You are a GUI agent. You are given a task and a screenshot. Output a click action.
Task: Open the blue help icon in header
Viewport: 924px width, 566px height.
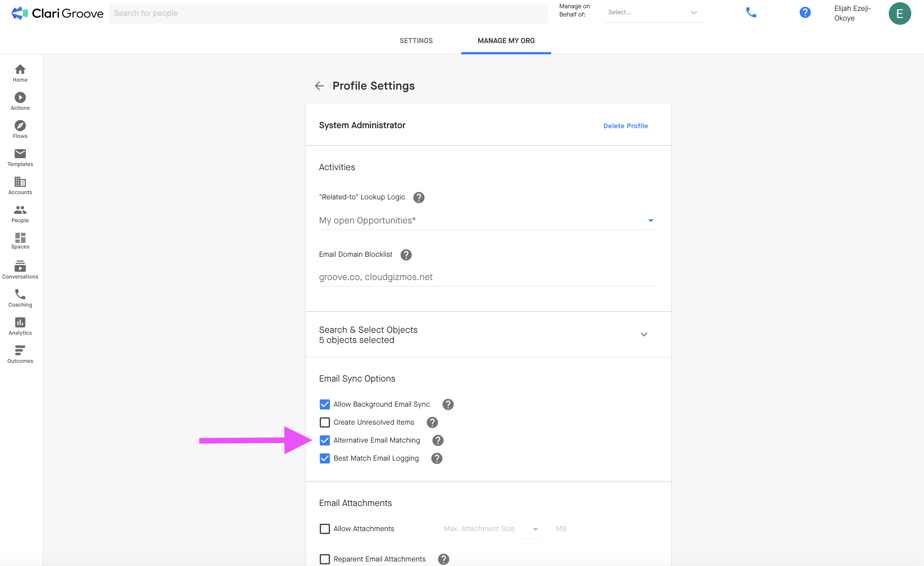coord(805,13)
